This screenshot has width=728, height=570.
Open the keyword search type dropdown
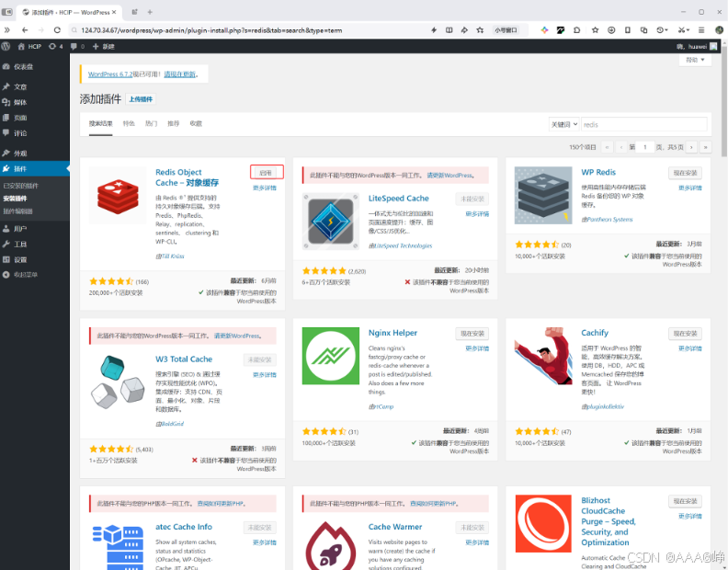564,124
